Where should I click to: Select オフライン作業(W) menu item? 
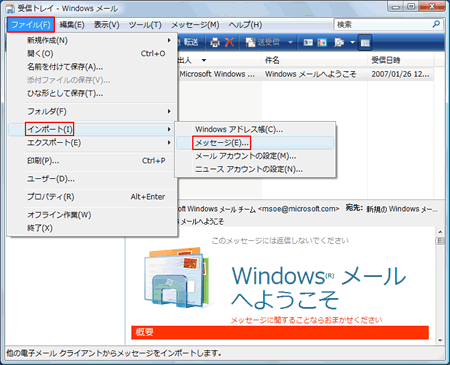[92, 215]
